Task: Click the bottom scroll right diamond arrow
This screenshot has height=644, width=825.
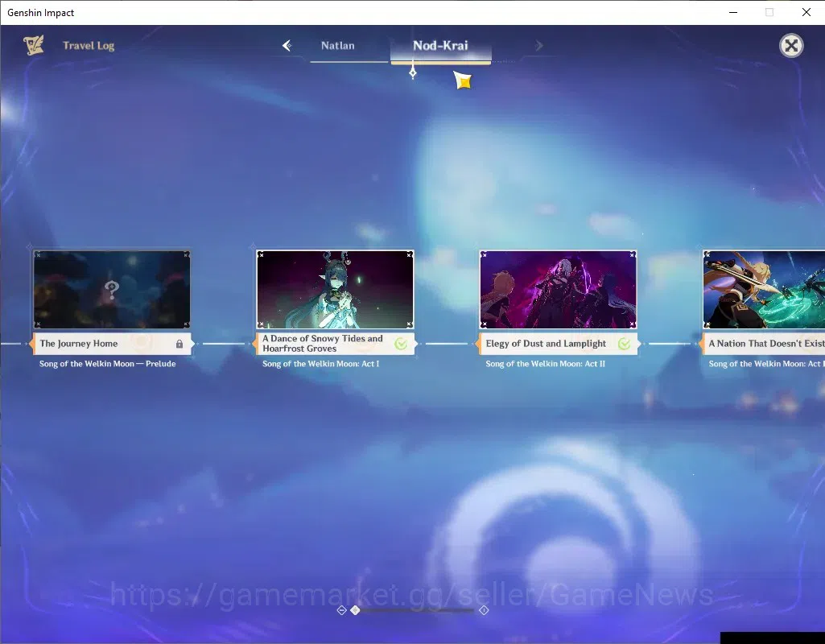Action: point(484,610)
